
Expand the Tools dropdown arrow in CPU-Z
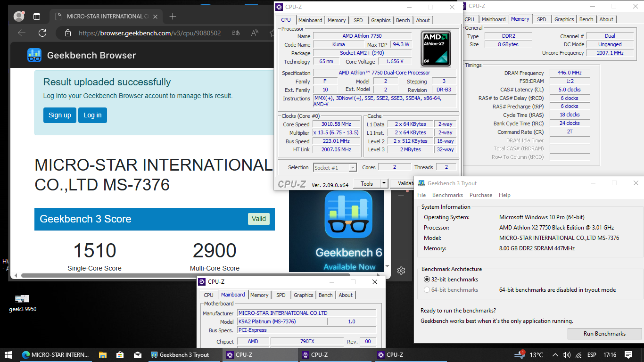384,184
